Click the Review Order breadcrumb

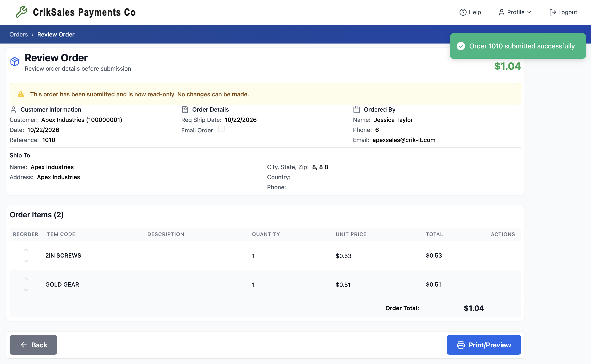click(56, 34)
